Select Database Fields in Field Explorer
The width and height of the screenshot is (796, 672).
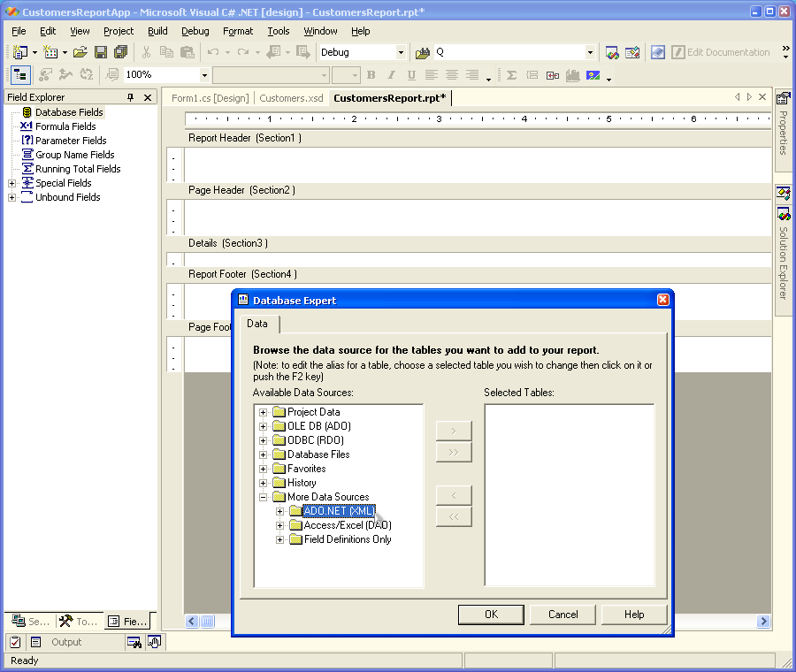click(69, 112)
